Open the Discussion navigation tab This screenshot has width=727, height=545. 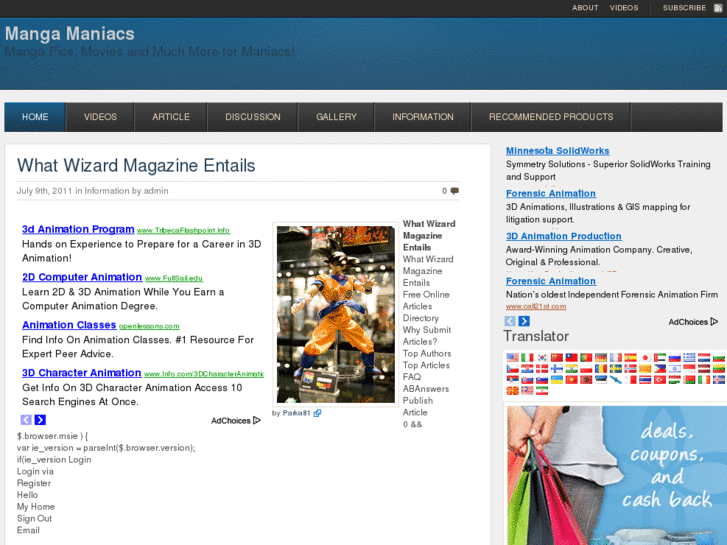[x=253, y=117]
